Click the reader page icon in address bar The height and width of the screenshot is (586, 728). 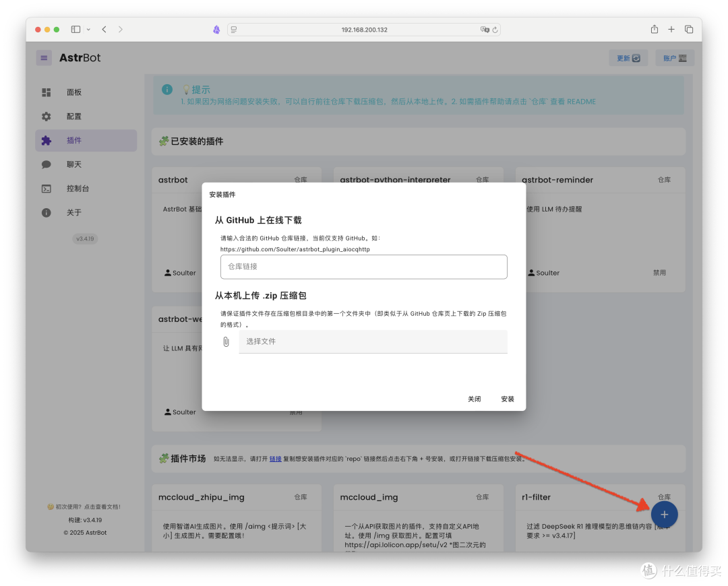(x=234, y=30)
